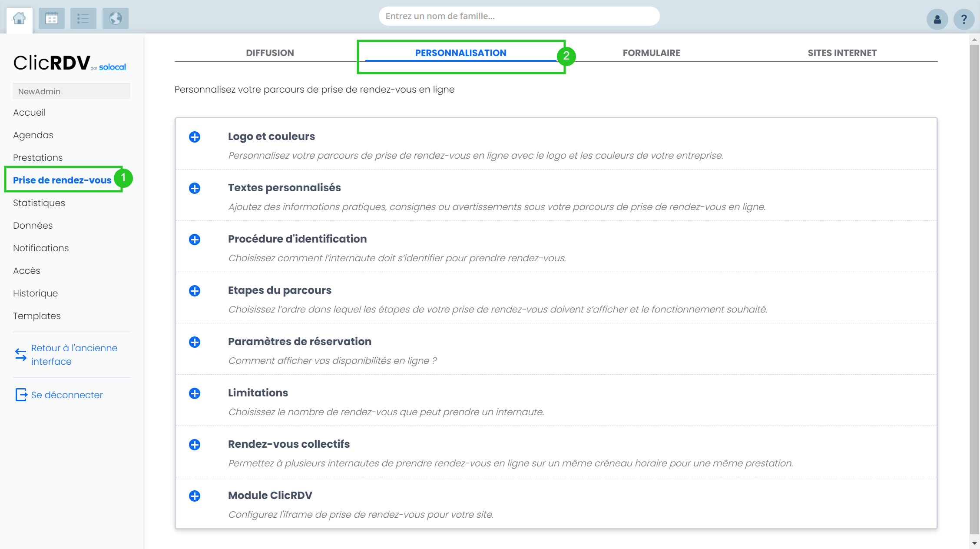The image size is (980, 549).
Task: Click the Logo et couleurs heading
Action: pyautogui.click(x=271, y=136)
